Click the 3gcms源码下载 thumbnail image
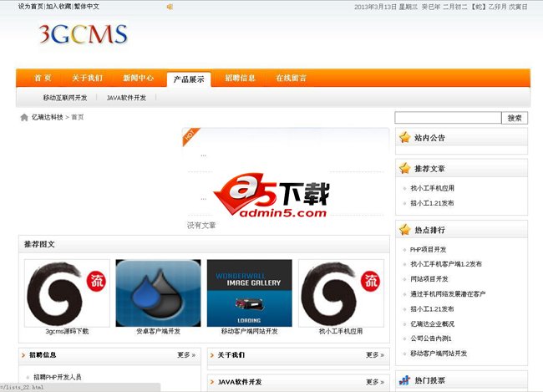 pyautogui.click(x=67, y=293)
